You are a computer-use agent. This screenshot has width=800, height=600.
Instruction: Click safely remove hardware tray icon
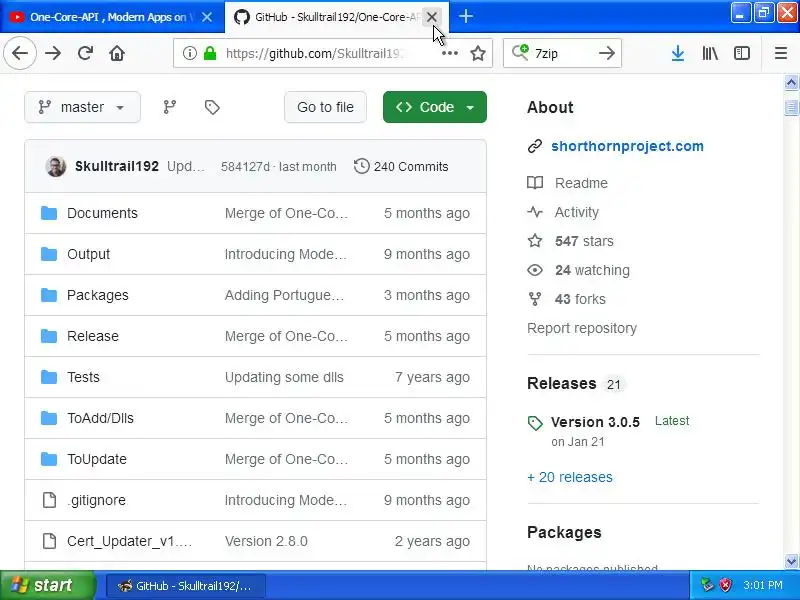click(x=707, y=585)
